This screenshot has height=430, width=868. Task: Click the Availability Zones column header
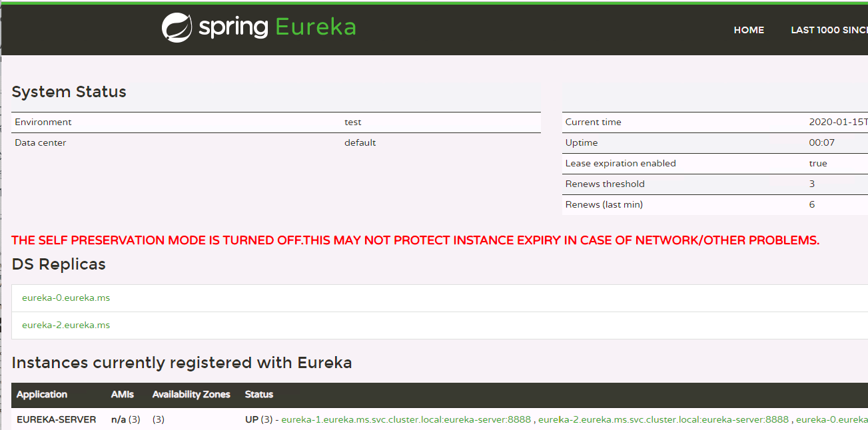click(x=191, y=395)
